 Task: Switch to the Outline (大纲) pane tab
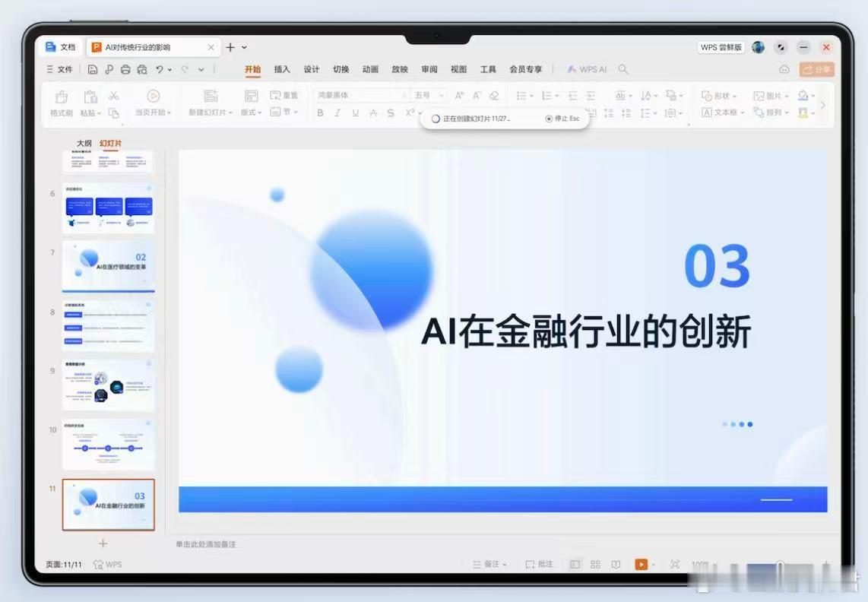[x=84, y=144]
